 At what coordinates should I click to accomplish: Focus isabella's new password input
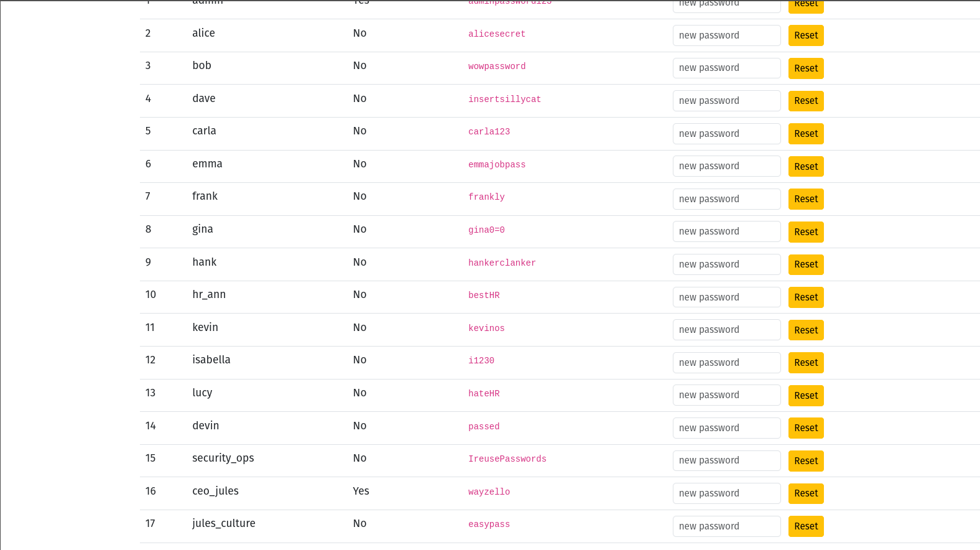[x=726, y=363]
